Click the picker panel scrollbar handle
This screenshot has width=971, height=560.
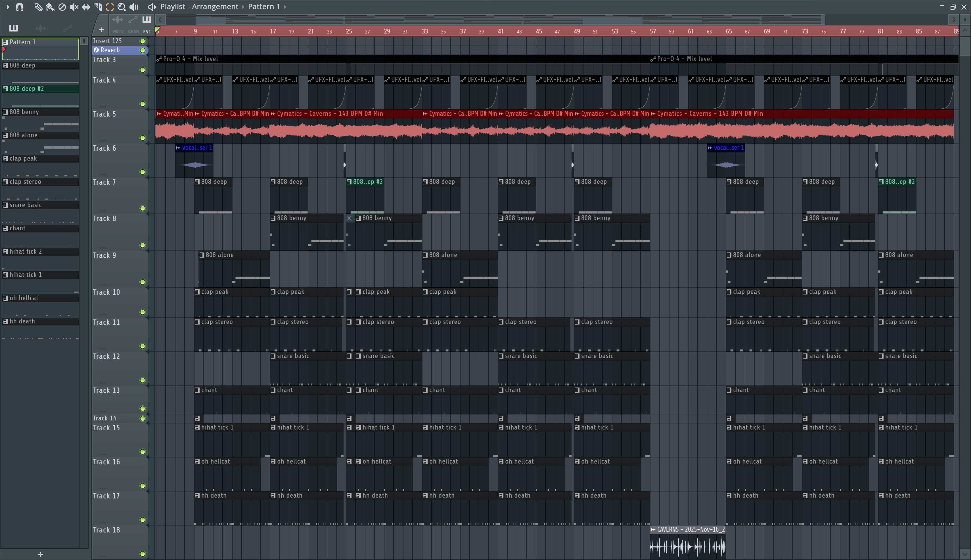click(x=84, y=41)
